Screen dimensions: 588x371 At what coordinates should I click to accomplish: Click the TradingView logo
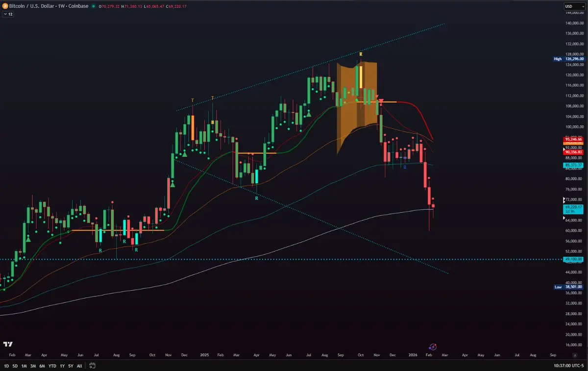(x=8, y=344)
